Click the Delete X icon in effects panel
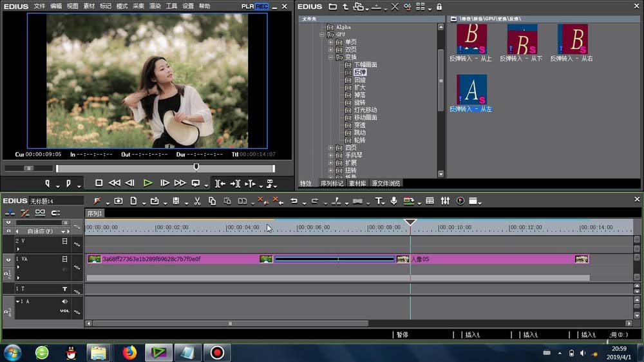644x362 pixels. coord(395,6)
